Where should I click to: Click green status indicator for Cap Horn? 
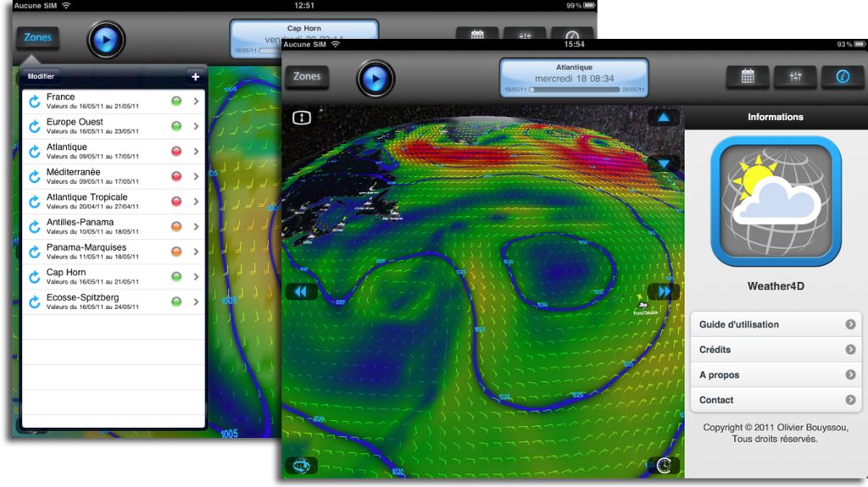pos(176,277)
